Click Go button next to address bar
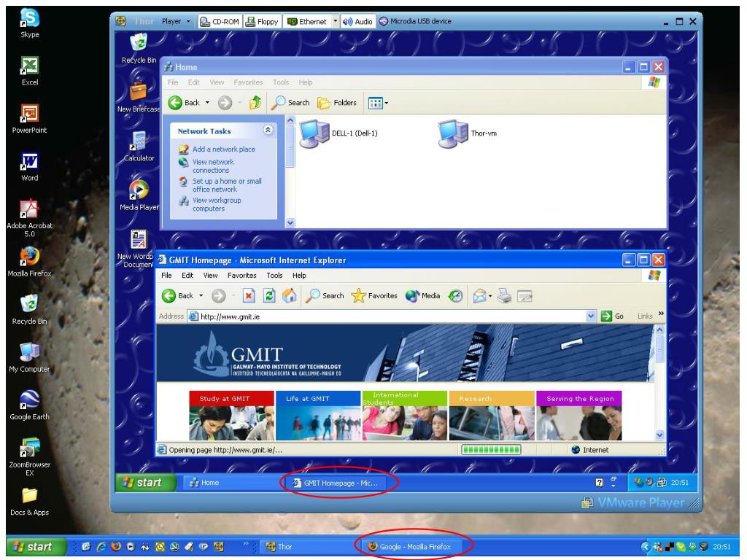Viewport: 747px width, 560px height. [613, 316]
